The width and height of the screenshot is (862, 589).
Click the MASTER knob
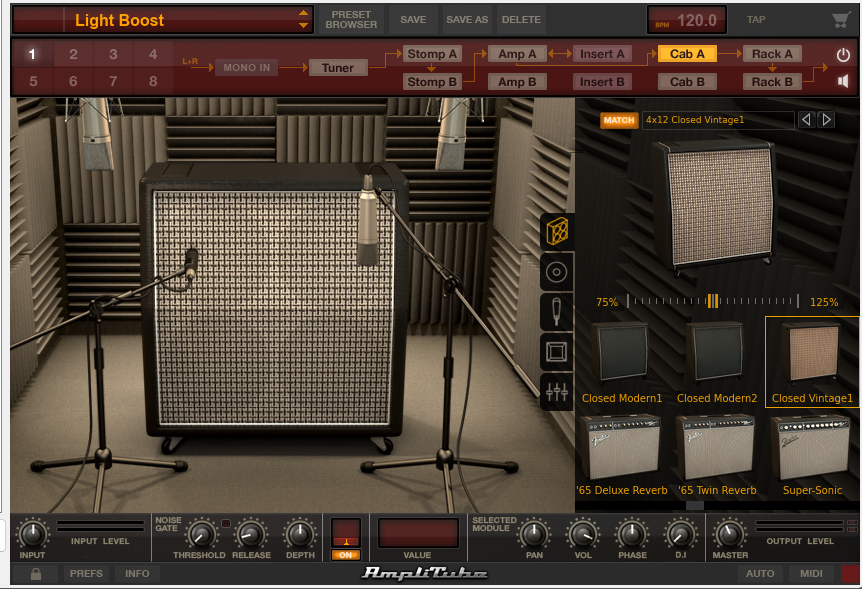(x=730, y=533)
